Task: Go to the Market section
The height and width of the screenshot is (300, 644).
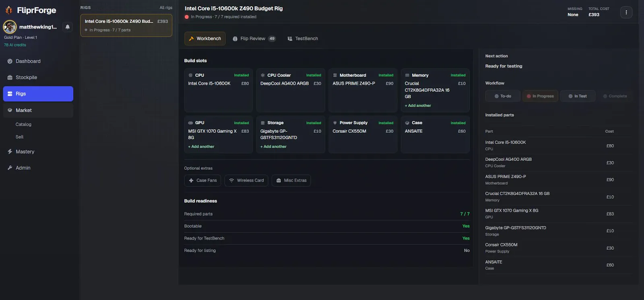Action: pyautogui.click(x=38, y=110)
